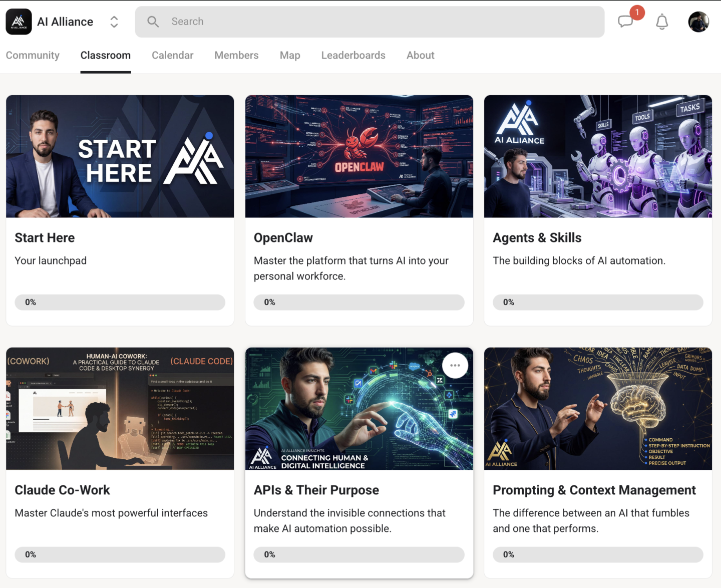The height and width of the screenshot is (588, 721).
Task: Click the APIs & Their Purpose title
Action: point(316,490)
